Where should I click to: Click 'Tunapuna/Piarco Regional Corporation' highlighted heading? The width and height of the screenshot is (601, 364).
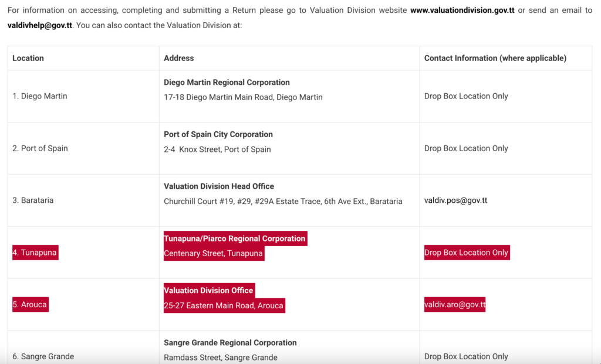click(x=235, y=239)
